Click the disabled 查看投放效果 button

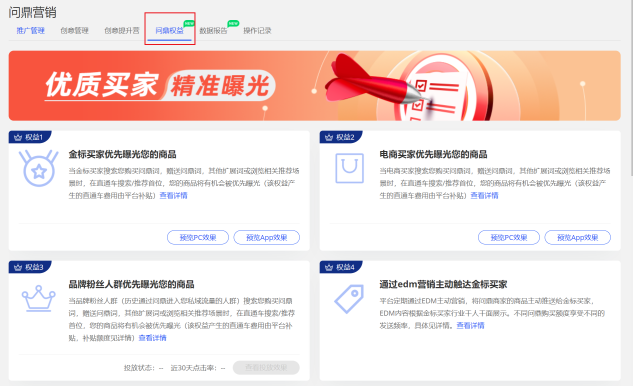266,367
